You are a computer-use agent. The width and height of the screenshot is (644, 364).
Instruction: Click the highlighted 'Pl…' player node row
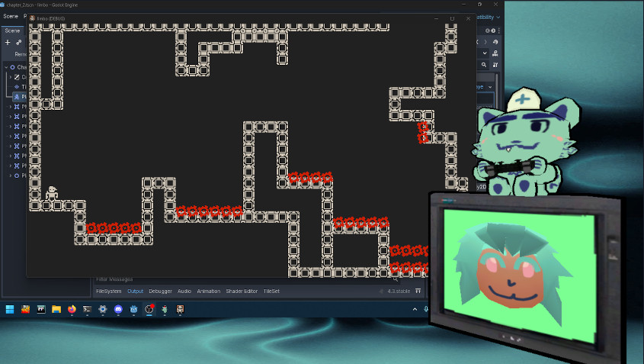pos(19,97)
